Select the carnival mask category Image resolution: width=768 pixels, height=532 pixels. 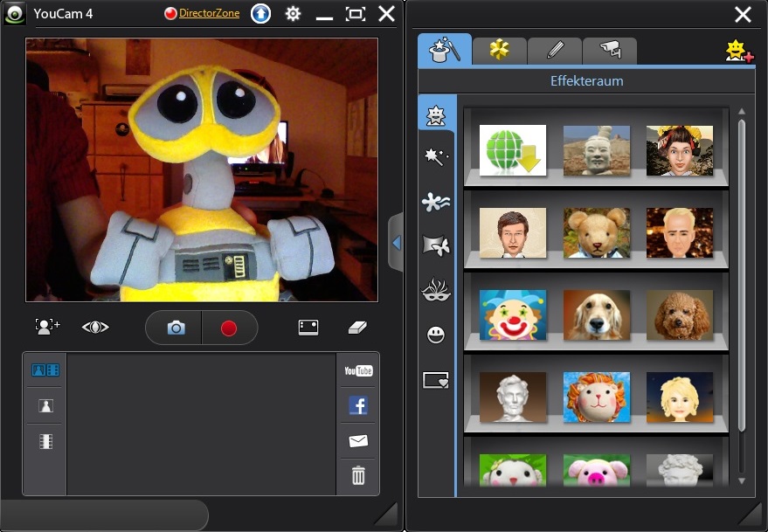435,289
